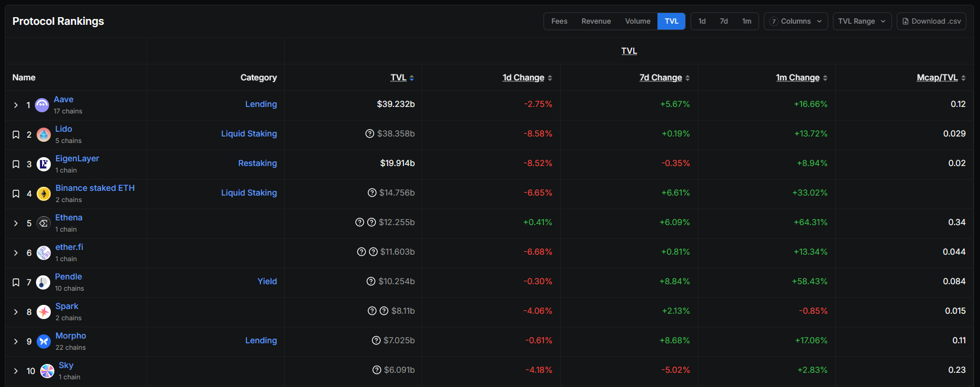980x387 pixels.
Task: Select the 1d timeframe tab
Action: tap(702, 21)
